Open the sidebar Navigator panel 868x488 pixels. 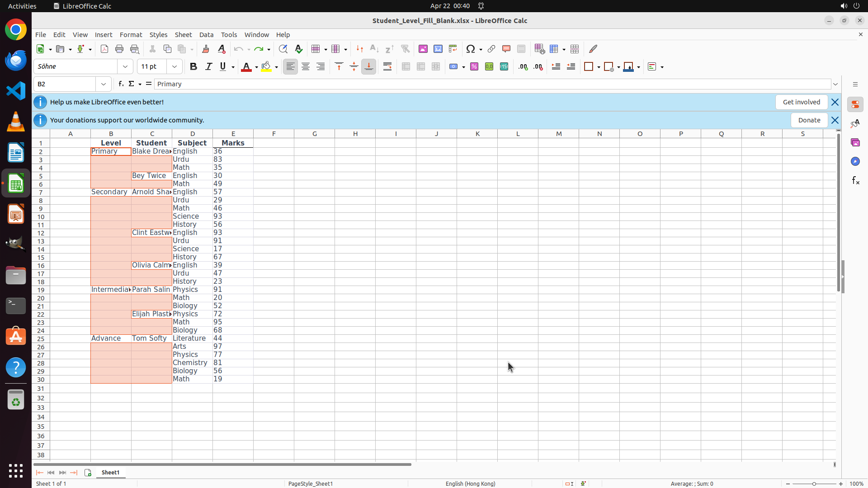855,161
